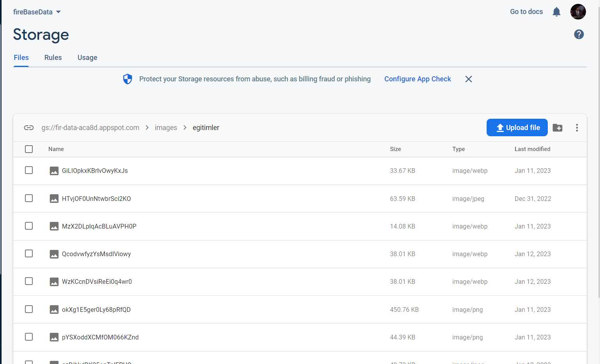Check the HTvjOF0UnNtwbrSci2KO file checkbox

click(x=29, y=198)
